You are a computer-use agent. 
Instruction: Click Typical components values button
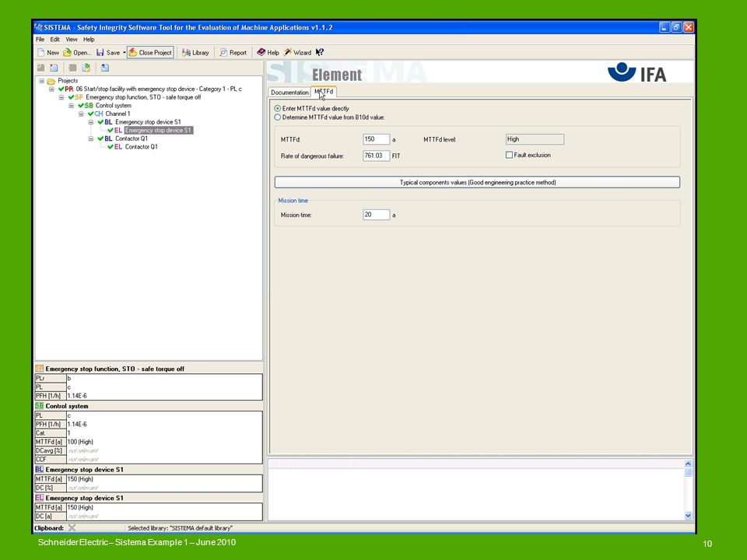(477, 182)
